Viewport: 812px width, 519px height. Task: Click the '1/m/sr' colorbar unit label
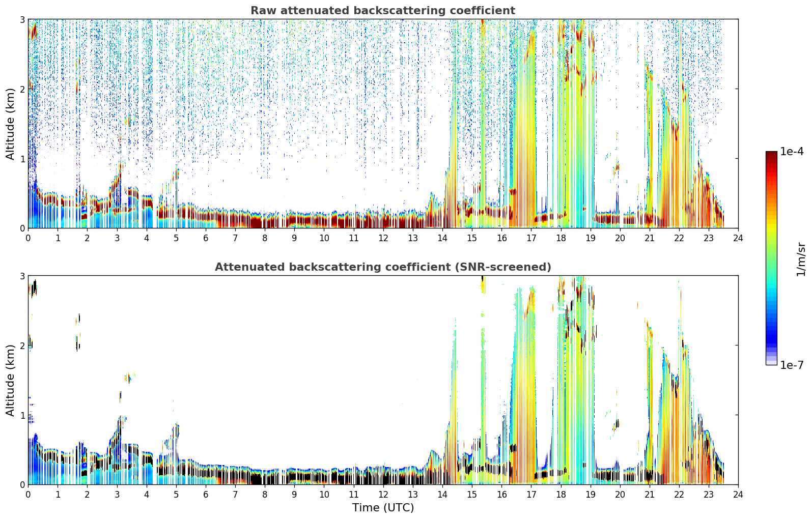(x=801, y=259)
